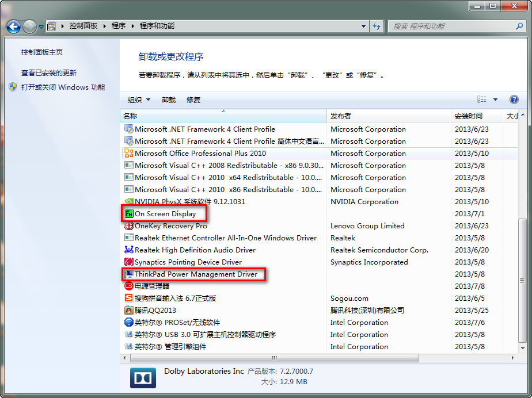Open the view options dropdown arrow
The image size is (532, 398).
(x=495, y=99)
